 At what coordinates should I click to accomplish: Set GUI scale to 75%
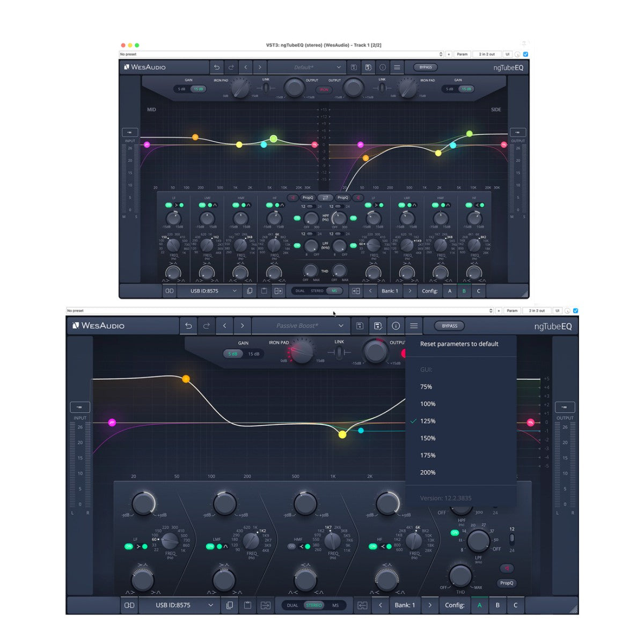pyautogui.click(x=426, y=387)
